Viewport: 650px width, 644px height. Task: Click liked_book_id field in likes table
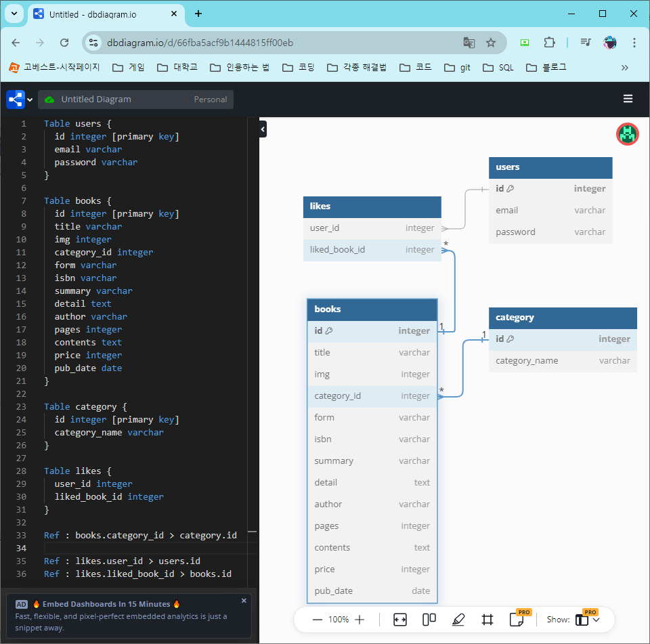click(372, 250)
